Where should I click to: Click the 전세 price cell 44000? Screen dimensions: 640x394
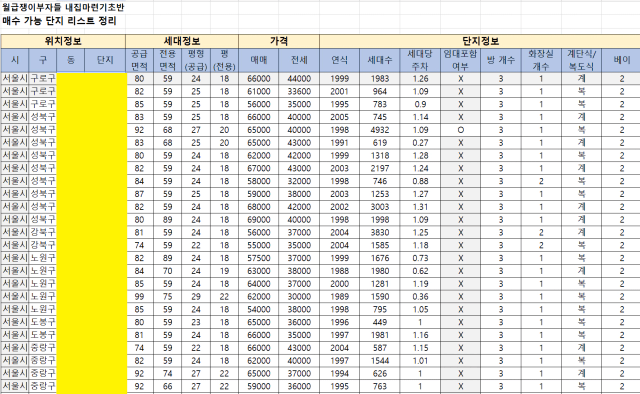[299, 78]
